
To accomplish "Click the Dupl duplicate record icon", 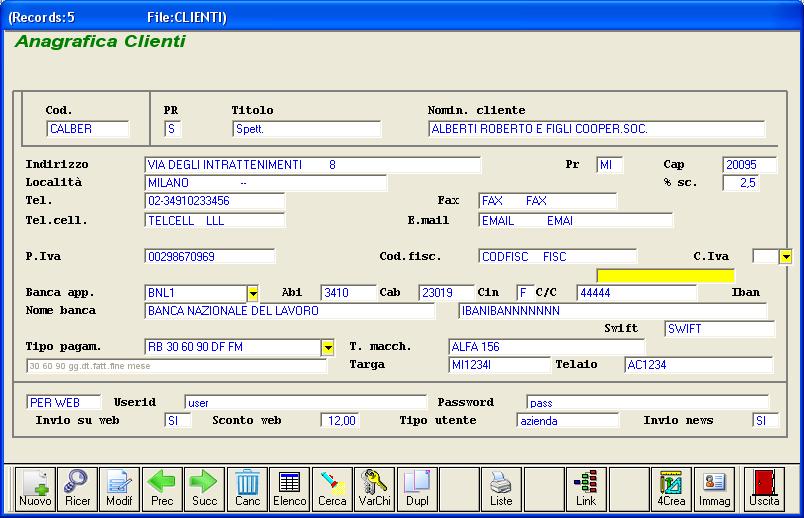I will (x=417, y=489).
